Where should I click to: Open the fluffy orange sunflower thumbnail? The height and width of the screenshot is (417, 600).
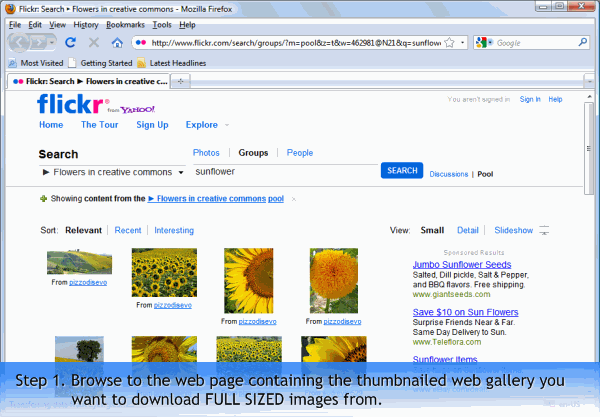point(334,281)
